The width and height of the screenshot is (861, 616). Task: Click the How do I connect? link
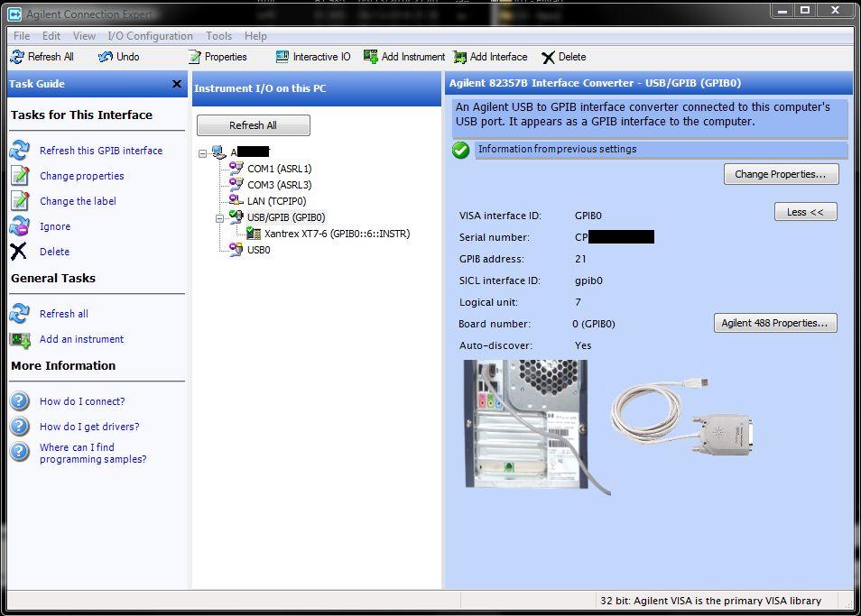point(82,401)
